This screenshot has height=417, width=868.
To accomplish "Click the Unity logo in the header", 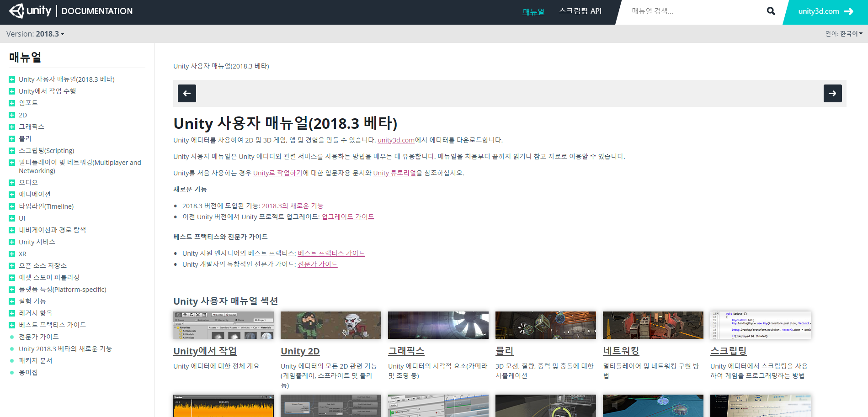I will 30,11.
